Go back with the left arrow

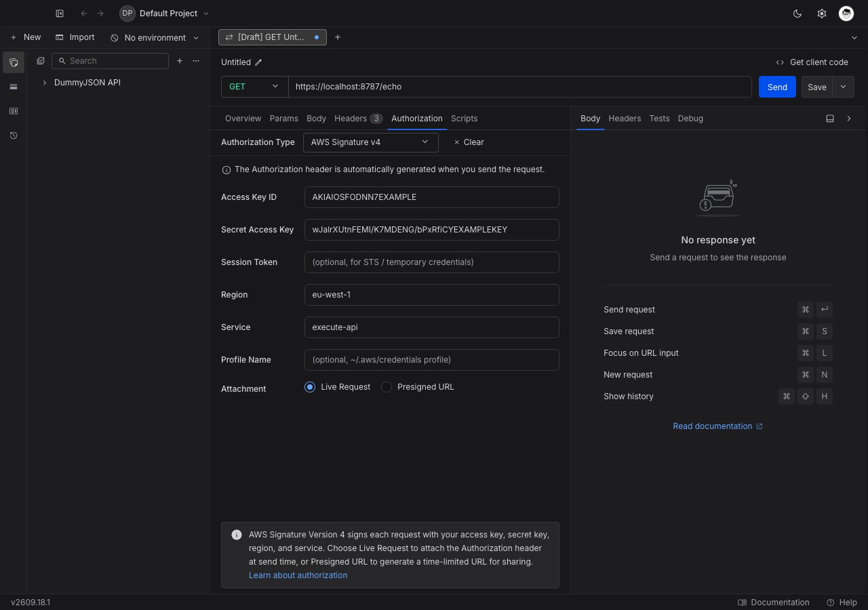[x=84, y=14]
